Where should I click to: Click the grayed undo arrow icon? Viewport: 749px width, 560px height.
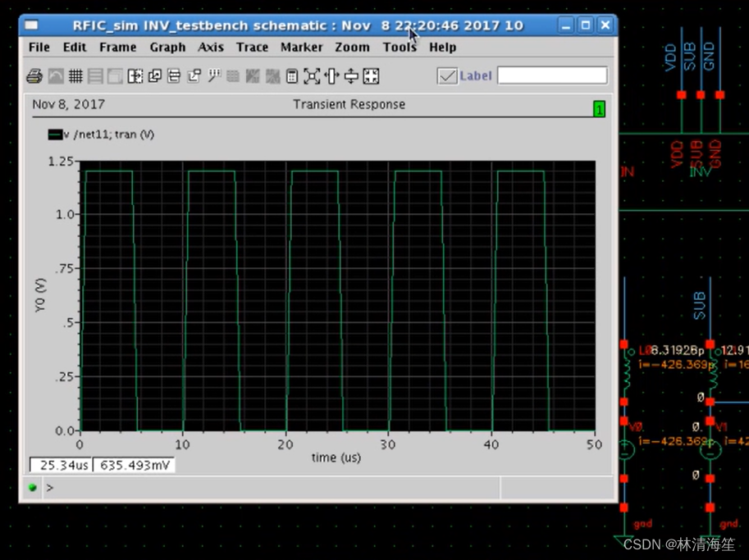click(x=56, y=76)
